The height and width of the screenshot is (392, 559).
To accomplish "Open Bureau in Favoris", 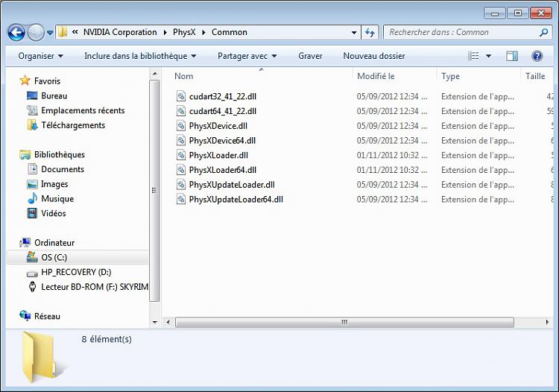I will (54, 95).
